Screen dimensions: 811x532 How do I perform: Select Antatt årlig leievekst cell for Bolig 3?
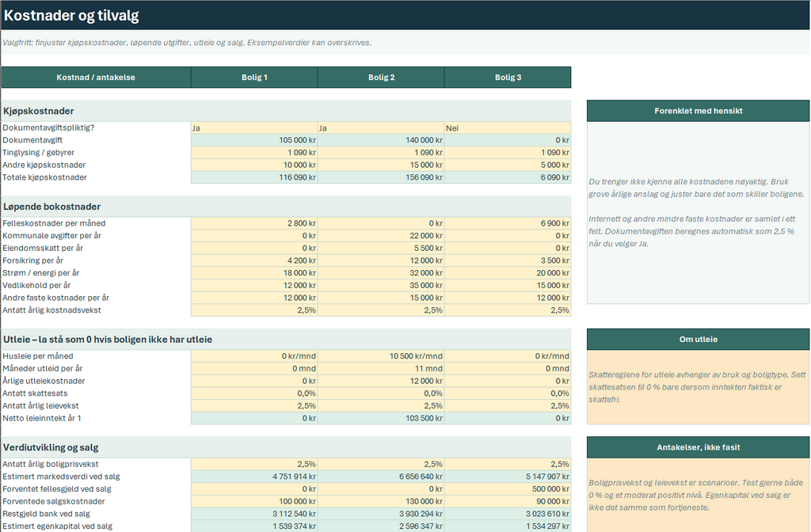[x=508, y=406]
